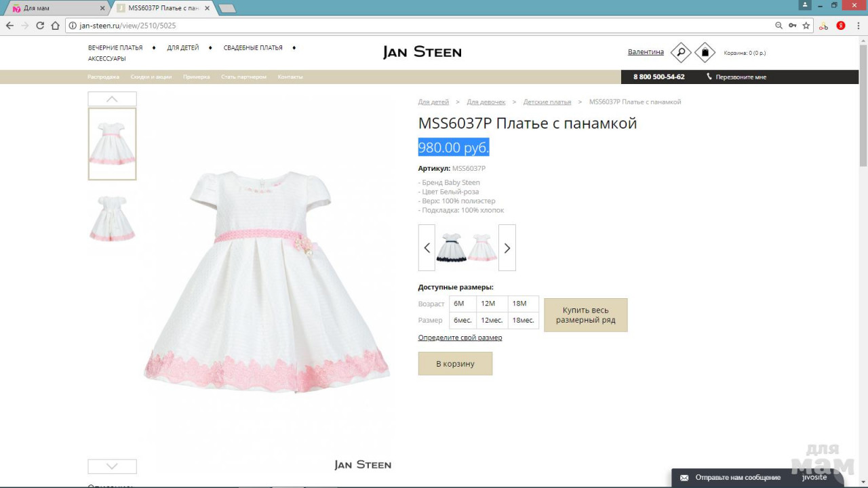The width and height of the screenshot is (868, 488).
Task: Open the Определите свой размер link
Action: click(460, 338)
